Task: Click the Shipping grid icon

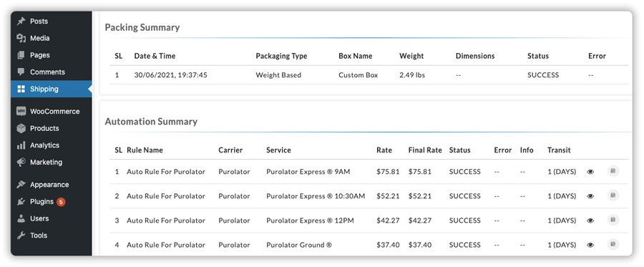Action: (x=21, y=89)
